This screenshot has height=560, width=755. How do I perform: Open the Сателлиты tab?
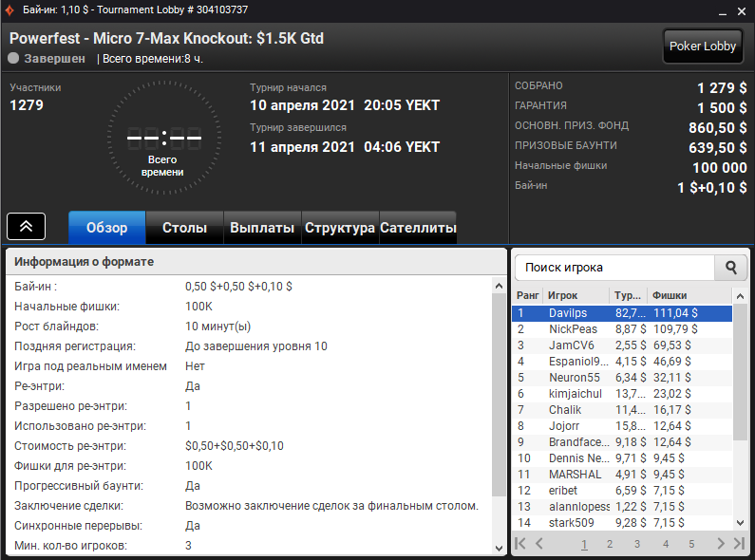point(418,228)
